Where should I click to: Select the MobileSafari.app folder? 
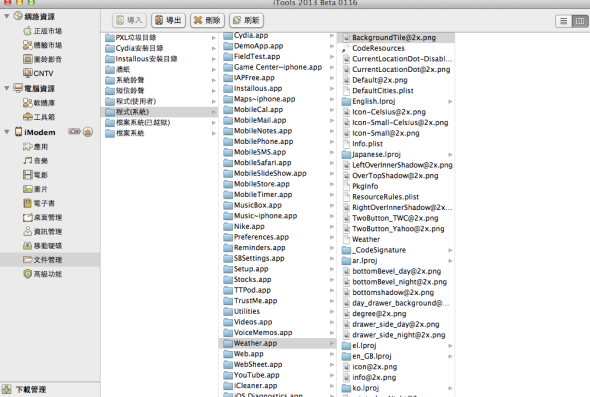pyautogui.click(x=277, y=163)
